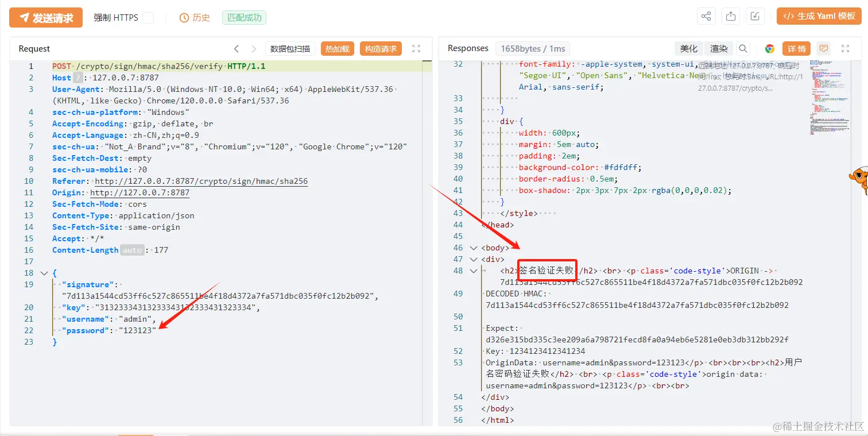This screenshot has width=868, height=436.
Task: Click the comment bubble icon in Responses header
Action: click(x=824, y=49)
